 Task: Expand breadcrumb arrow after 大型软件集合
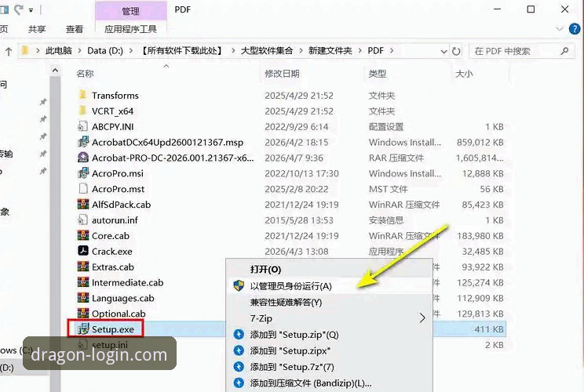[301, 51]
